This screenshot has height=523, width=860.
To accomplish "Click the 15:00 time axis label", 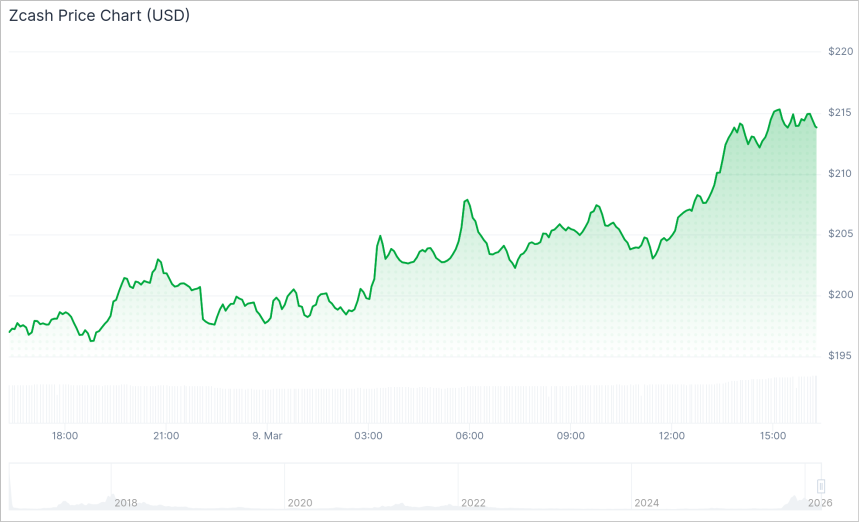I will [x=772, y=436].
